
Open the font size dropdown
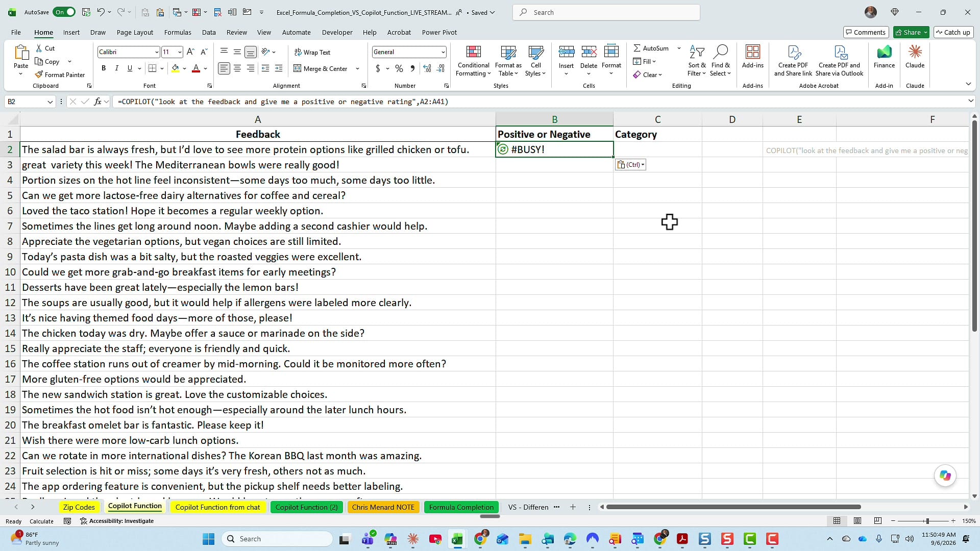point(180,52)
